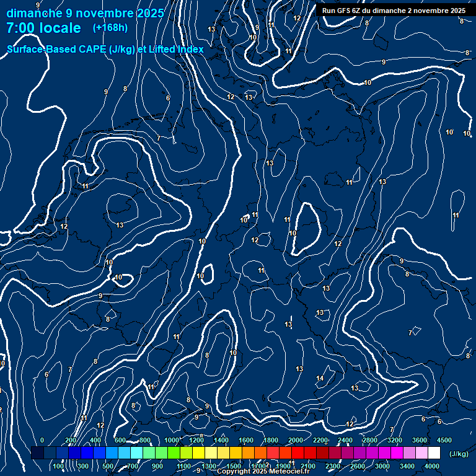Click the forecast date title 'dimanche 9 novembre 2025'
The width and height of the screenshot is (476, 476).
pos(85,14)
